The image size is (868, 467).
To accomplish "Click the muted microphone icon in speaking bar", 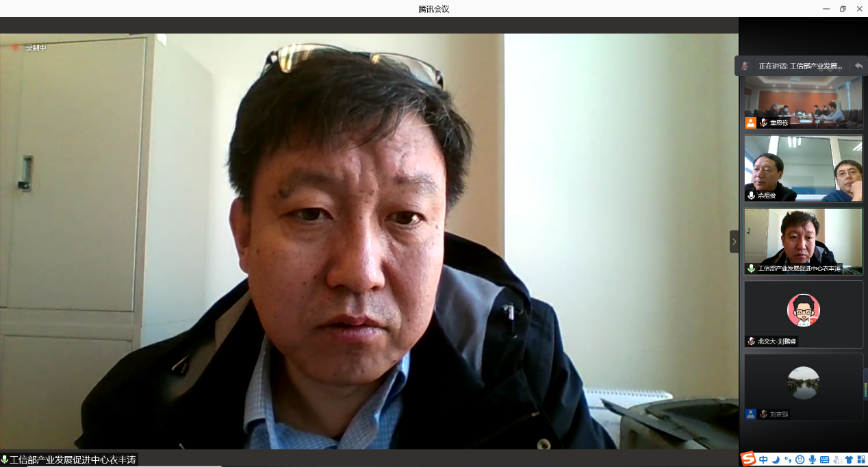I will (x=745, y=66).
